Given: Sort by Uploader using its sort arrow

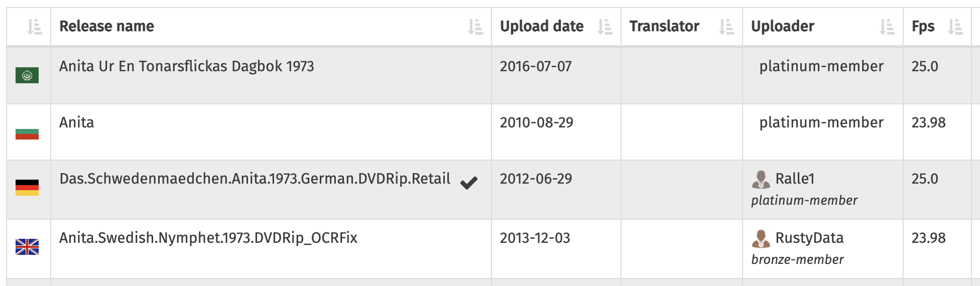Looking at the screenshot, I should (x=887, y=27).
